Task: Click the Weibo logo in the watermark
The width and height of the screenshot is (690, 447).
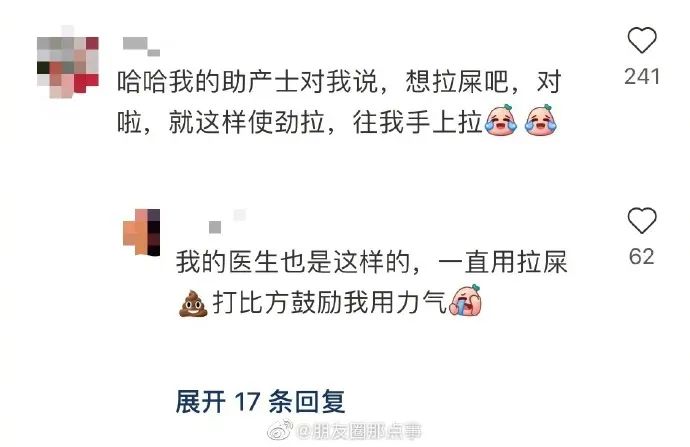Action: coord(280,430)
